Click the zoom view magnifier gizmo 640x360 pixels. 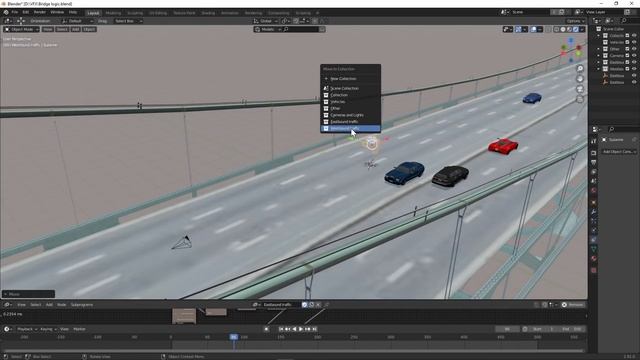click(x=580, y=69)
